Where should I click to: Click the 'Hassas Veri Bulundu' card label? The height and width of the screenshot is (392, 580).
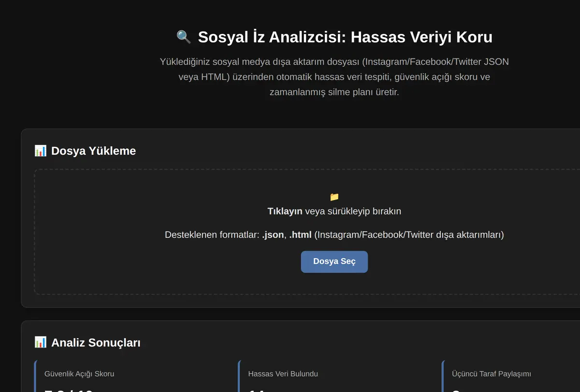pyautogui.click(x=283, y=374)
